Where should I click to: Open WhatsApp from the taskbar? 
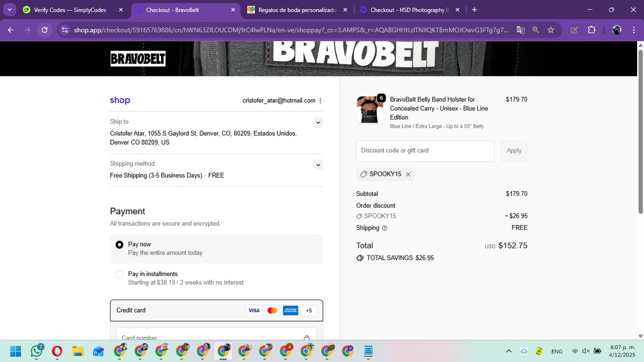coord(36,351)
